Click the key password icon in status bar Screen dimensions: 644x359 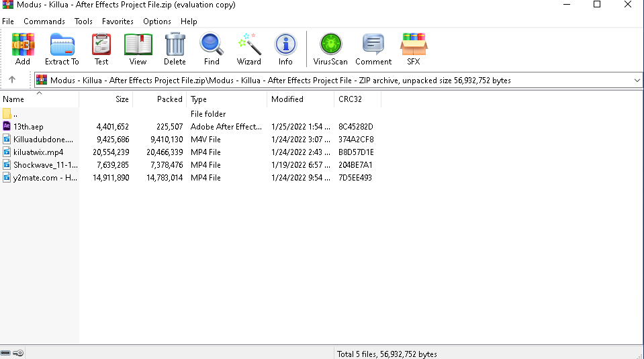(18, 353)
